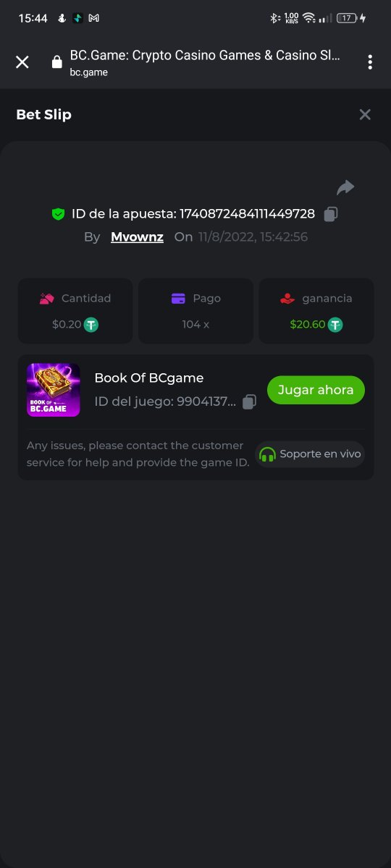This screenshot has height=868, width=391.
Task: Tap the Book Of BCgame thumbnail
Action: click(x=54, y=390)
